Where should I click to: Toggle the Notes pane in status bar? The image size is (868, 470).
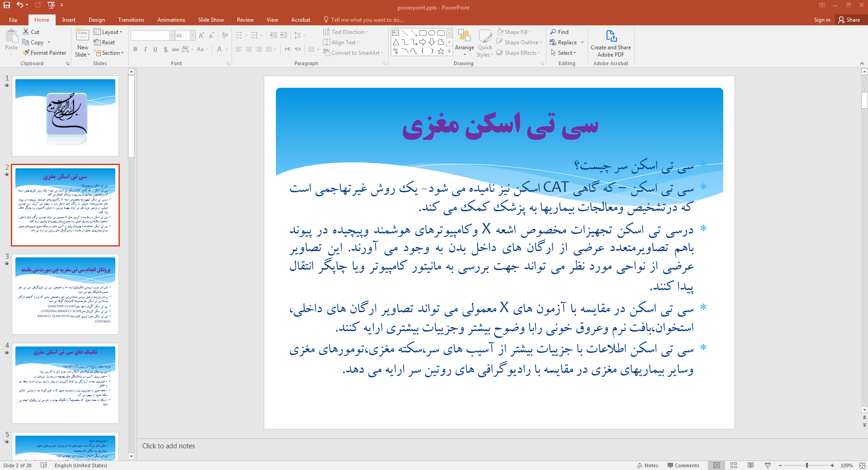[x=647, y=465]
